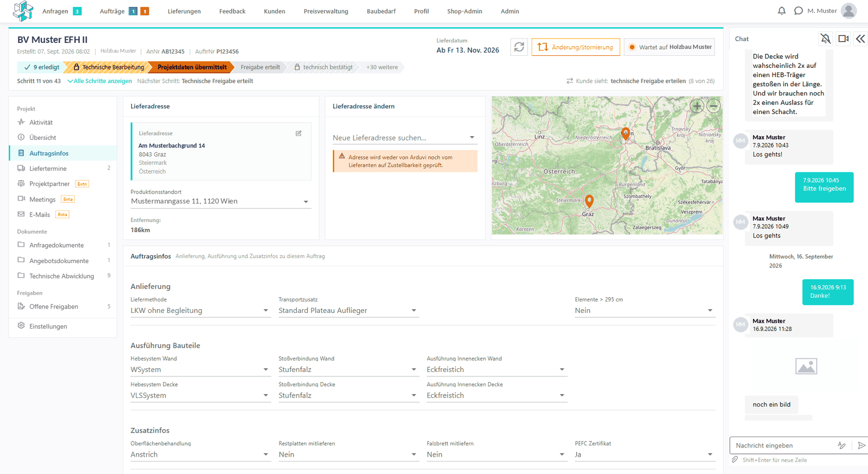The image size is (868, 474).
Task: Send the chat message with the paper plane icon
Action: point(861,445)
